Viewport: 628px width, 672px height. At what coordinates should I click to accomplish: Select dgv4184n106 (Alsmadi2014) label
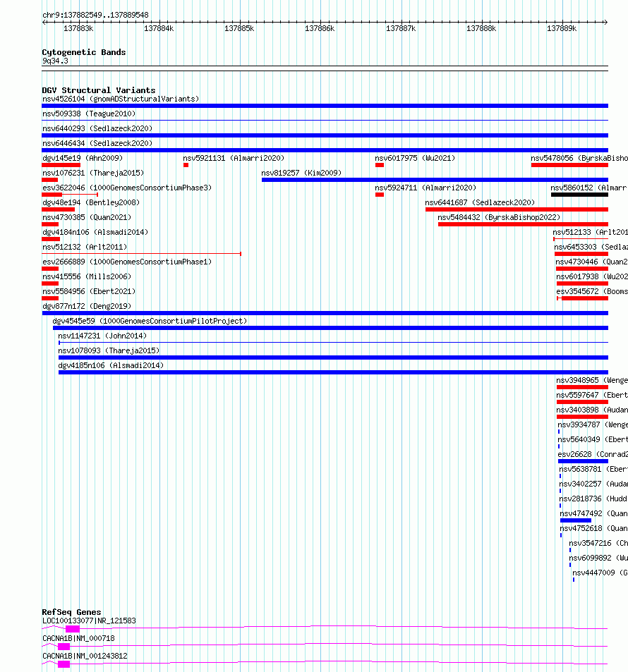95,232
